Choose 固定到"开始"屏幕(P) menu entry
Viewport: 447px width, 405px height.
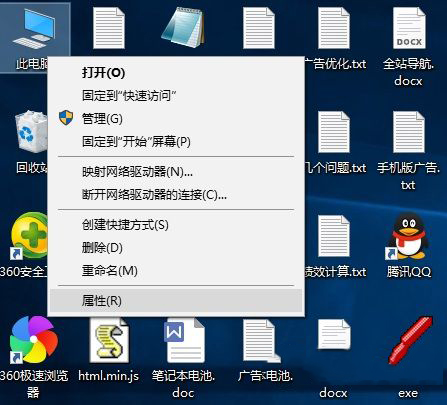[176, 142]
